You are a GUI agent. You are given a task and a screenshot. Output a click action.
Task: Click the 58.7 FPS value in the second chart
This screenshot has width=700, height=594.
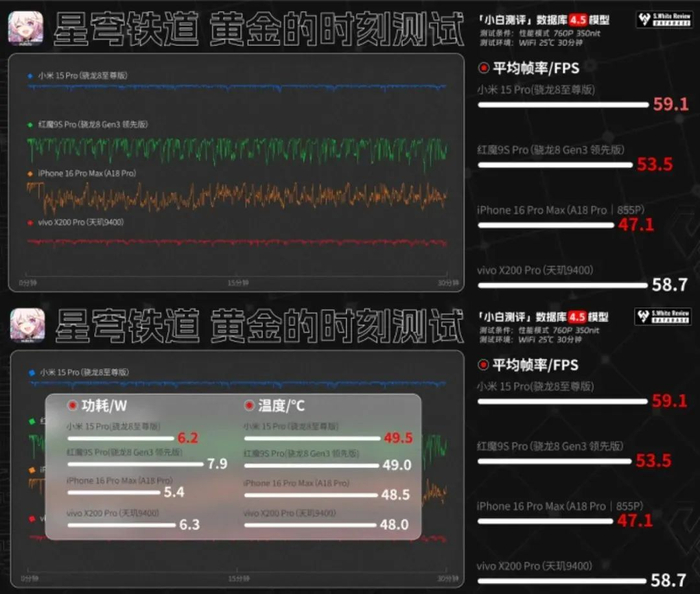point(668,580)
